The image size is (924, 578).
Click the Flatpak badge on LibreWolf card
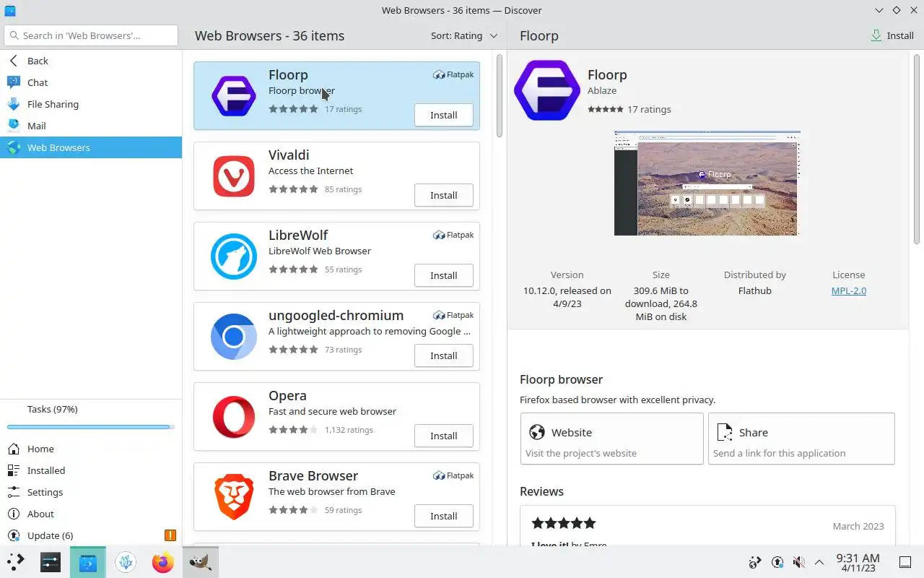[453, 235]
